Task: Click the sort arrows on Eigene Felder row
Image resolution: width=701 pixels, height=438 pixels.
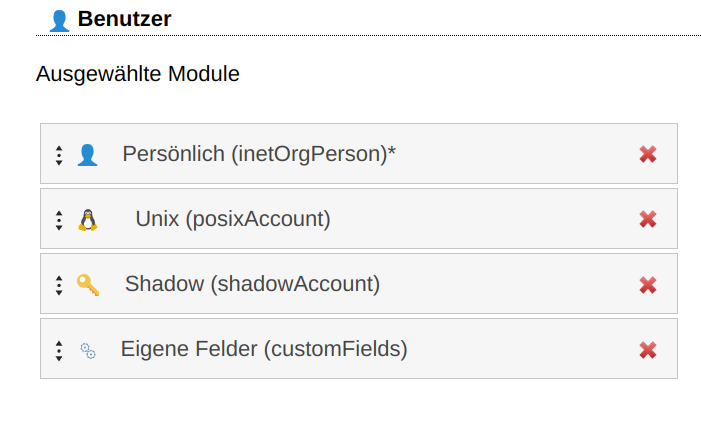Action: [59, 351]
